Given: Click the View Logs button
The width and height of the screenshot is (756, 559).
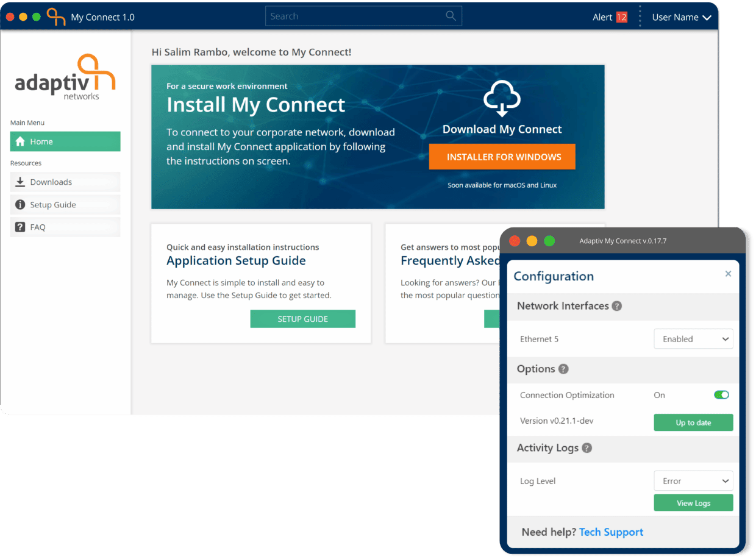Looking at the screenshot, I should [693, 502].
